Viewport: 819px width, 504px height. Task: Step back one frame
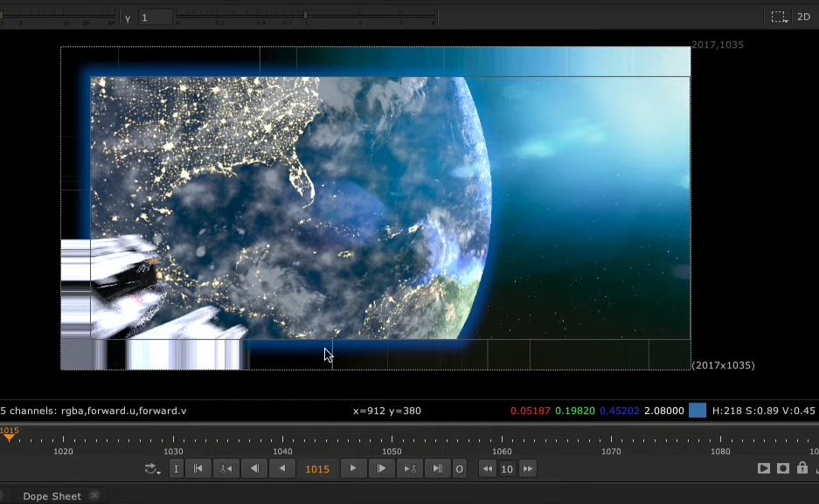click(x=254, y=468)
